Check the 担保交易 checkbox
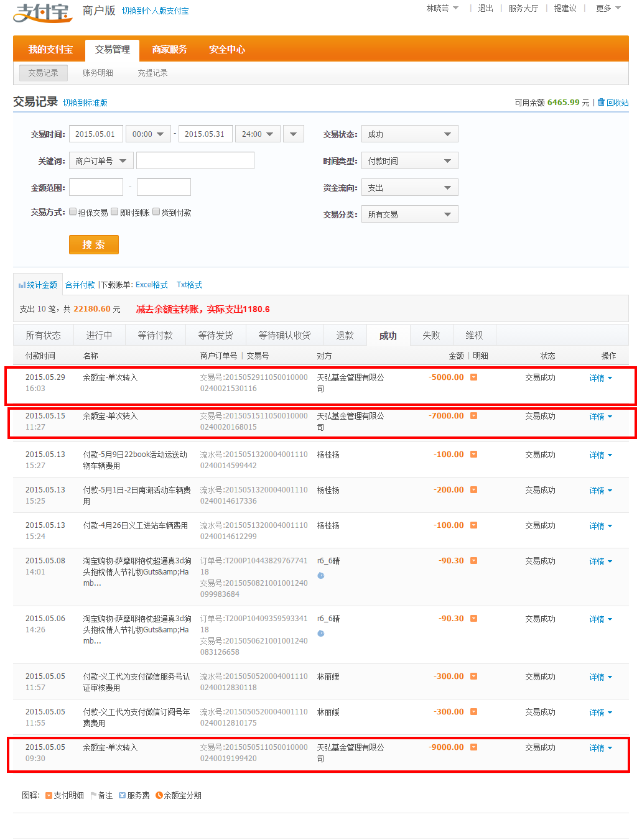The height and width of the screenshot is (840, 642). tap(73, 212)
